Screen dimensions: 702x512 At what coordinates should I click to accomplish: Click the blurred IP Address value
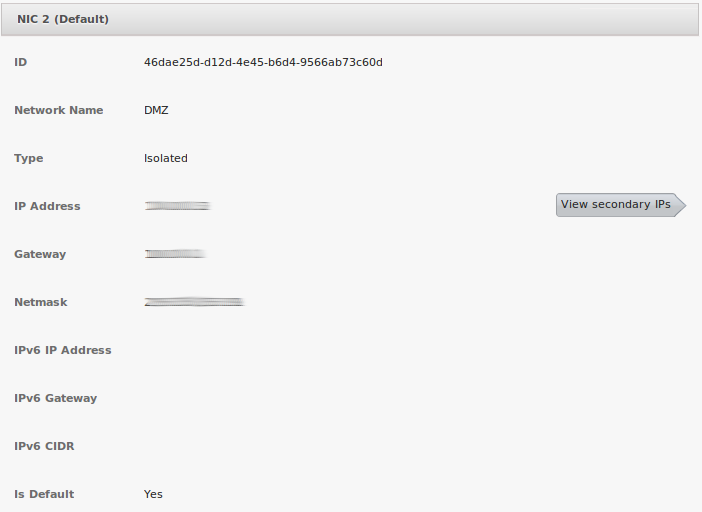(x=177, y=206)
